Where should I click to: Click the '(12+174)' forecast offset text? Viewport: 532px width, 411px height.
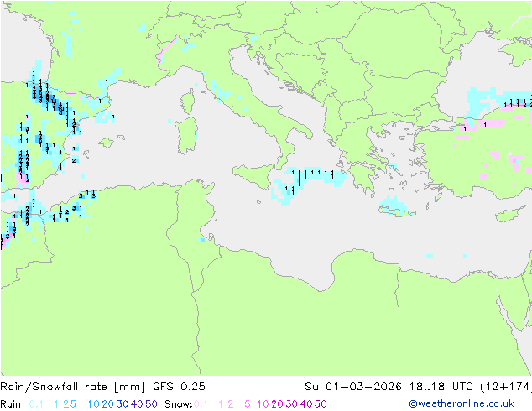click(506, 387)
